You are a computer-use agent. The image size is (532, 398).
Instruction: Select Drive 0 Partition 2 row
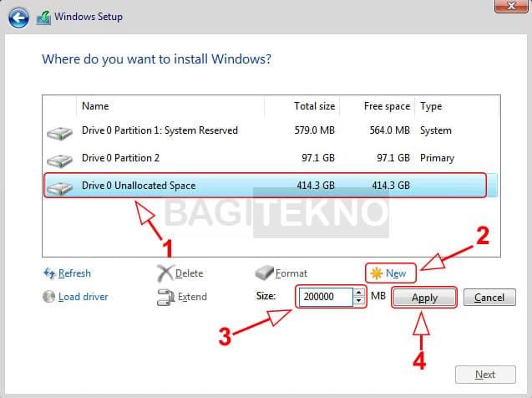click(271, 158)
